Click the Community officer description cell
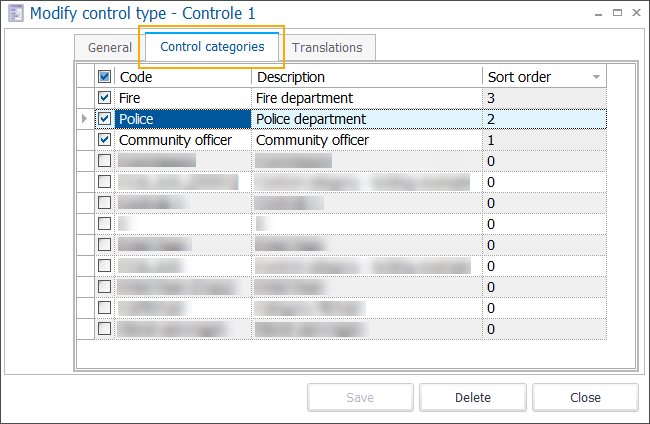 click(367, 140)
